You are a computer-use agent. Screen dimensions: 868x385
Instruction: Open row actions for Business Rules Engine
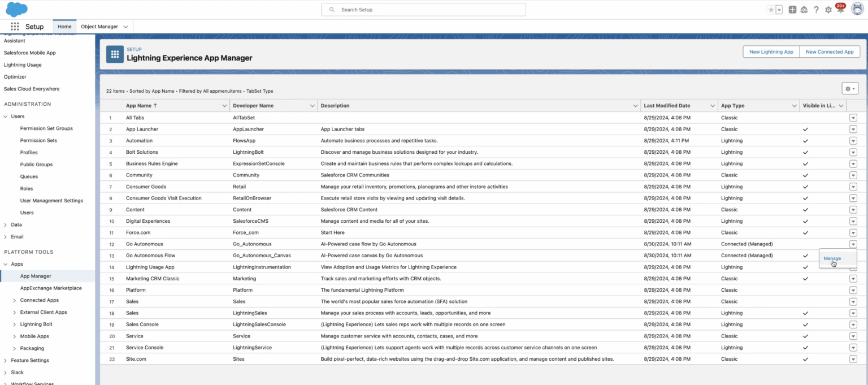click(x=853, y=163)
